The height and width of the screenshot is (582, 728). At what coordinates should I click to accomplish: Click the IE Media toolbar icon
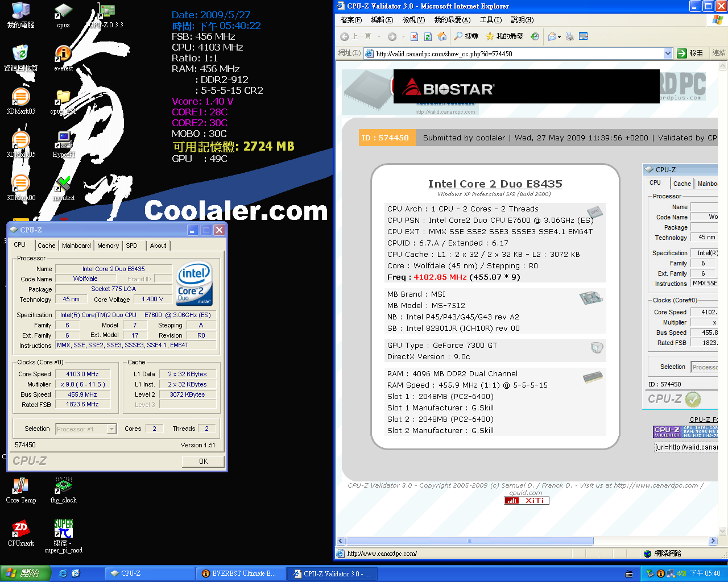[535, 36]
